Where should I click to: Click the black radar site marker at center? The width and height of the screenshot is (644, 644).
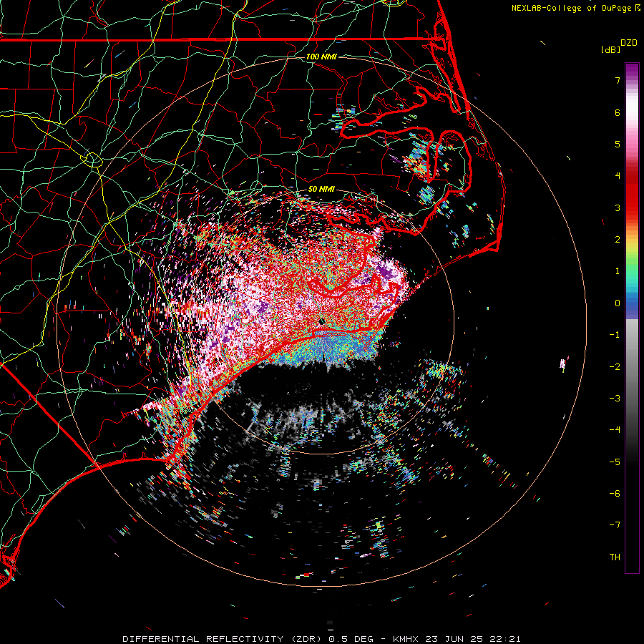(322, 322)
